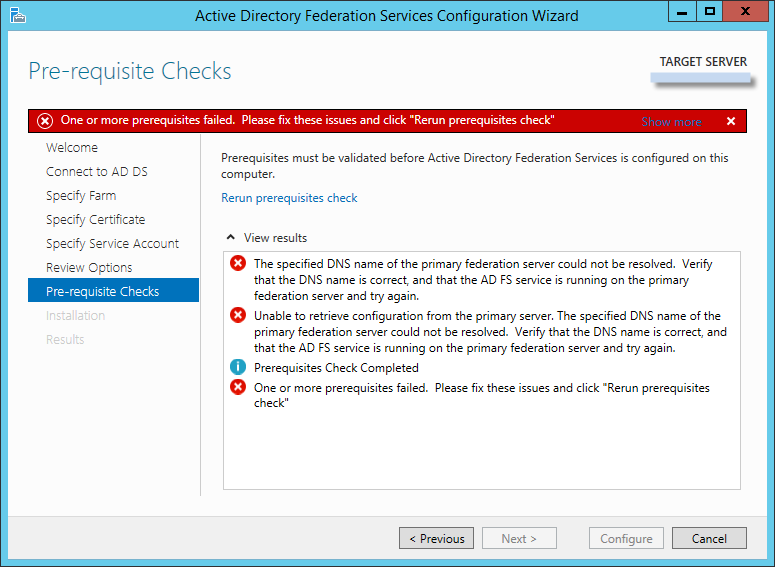
Task: Open Show more link in error banner
Action: click(671, 122)
